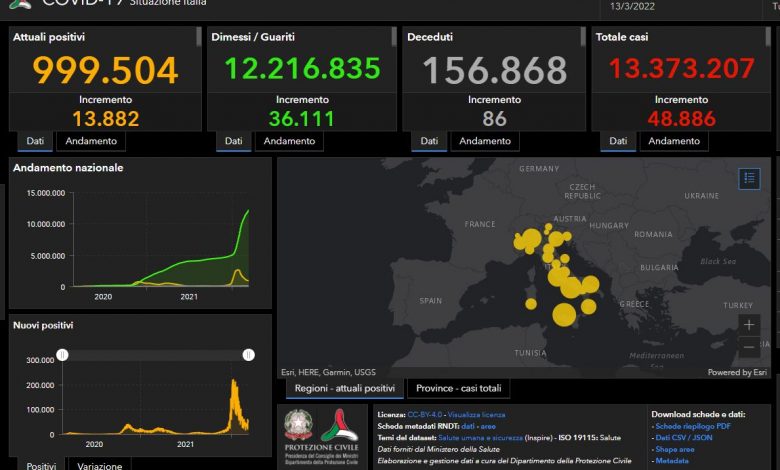The height and width of the screenshot is (470, 780).
Task: Click the largest yellow bubble over Sicily
Action: (x=564, y=314)
